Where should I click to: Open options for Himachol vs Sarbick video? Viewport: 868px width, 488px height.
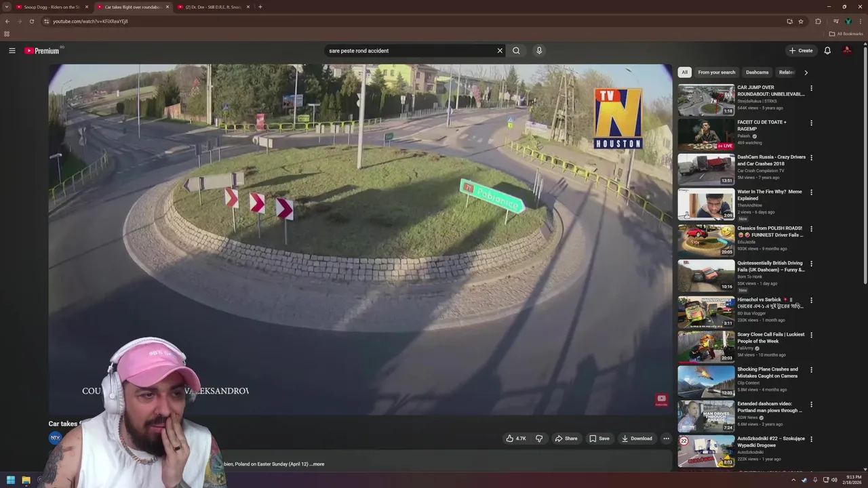pos(811,300)
